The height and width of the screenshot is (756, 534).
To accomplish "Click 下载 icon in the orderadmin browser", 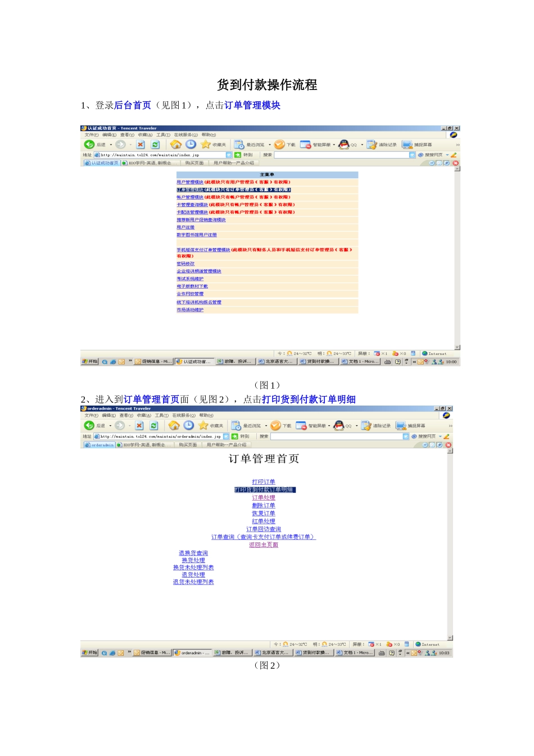I will (x=275, y=425).
